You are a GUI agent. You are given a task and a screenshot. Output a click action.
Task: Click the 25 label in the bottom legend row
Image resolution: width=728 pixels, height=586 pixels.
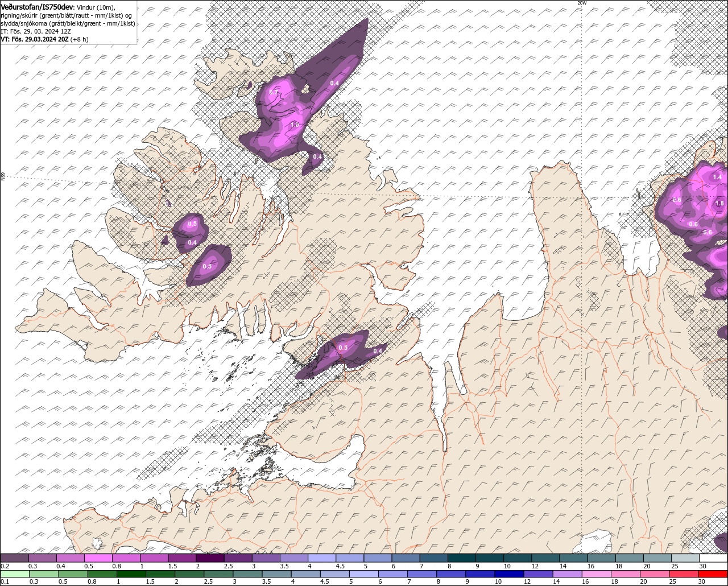672,581
